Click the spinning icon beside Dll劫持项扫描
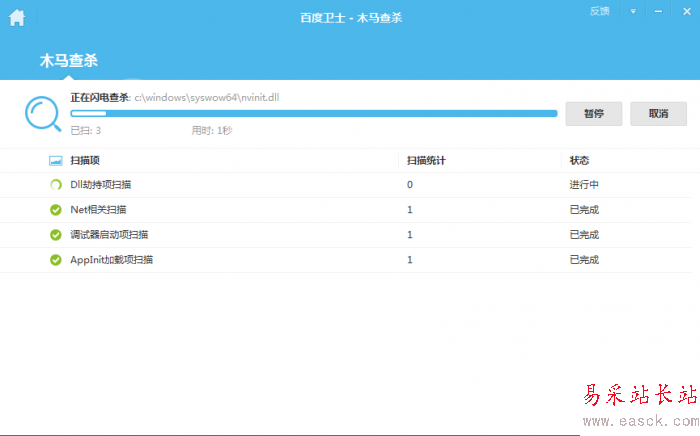 coord(56,185)
